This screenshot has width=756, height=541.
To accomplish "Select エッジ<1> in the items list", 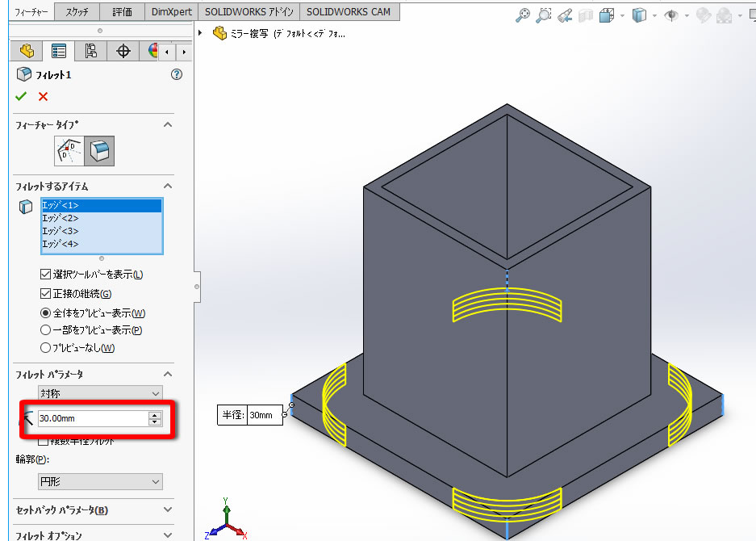I will (101, 205).
